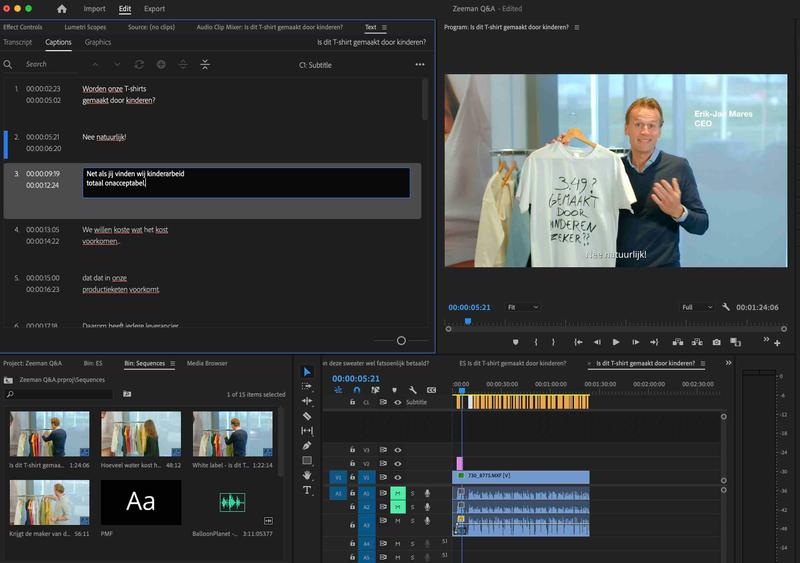Select the Rectangle tool
Viewport: 800px width, 563px height.
click(x=307, y=460)
